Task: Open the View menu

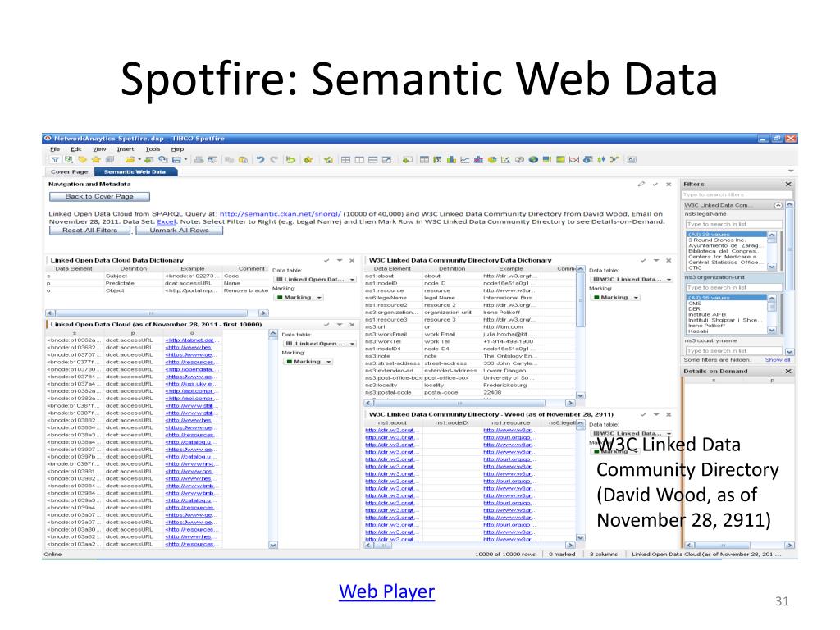Action: [99, 149]
